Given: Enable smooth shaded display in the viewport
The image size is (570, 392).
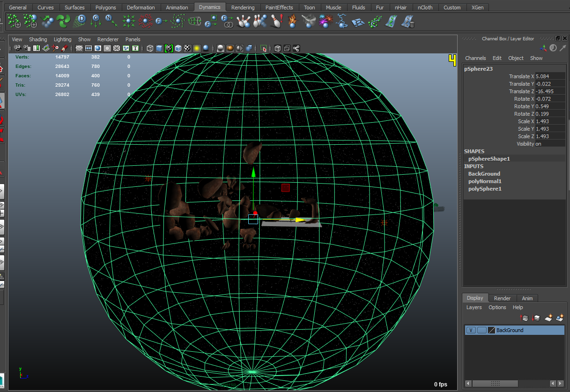Looking at the screenshot, I should click(159, 48).
